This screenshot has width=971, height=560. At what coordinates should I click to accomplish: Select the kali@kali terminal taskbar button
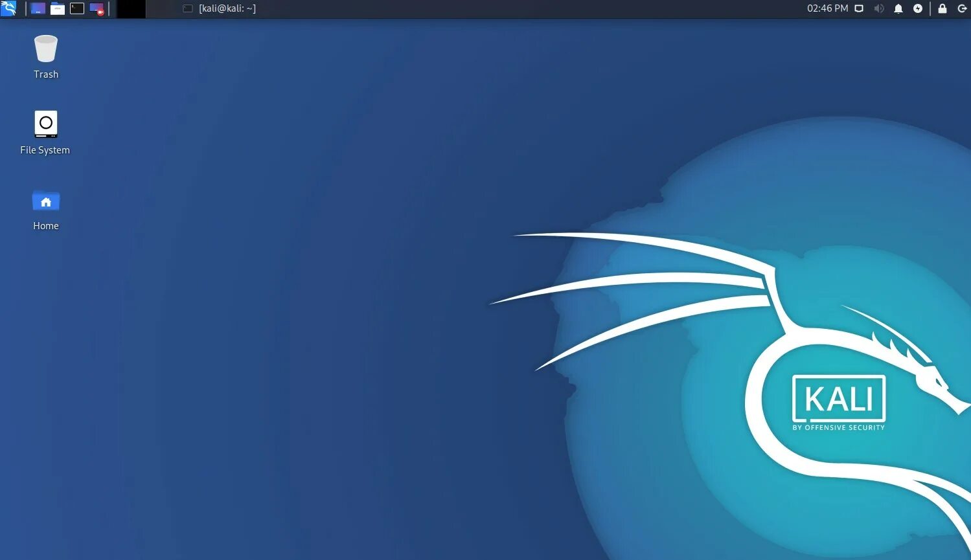220,8
